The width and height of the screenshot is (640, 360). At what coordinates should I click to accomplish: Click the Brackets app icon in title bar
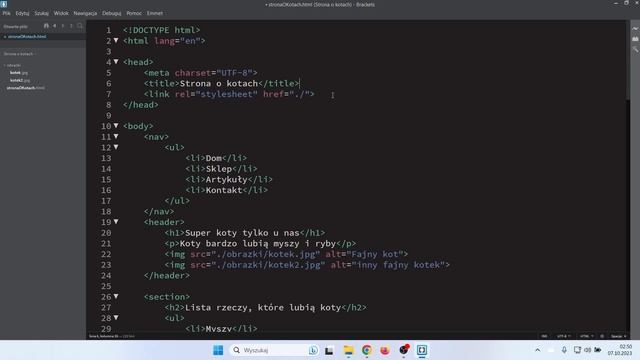click(4, 4)
